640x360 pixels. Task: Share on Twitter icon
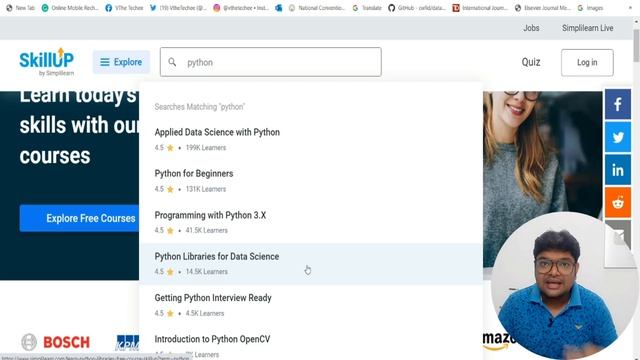click(618, 137)
